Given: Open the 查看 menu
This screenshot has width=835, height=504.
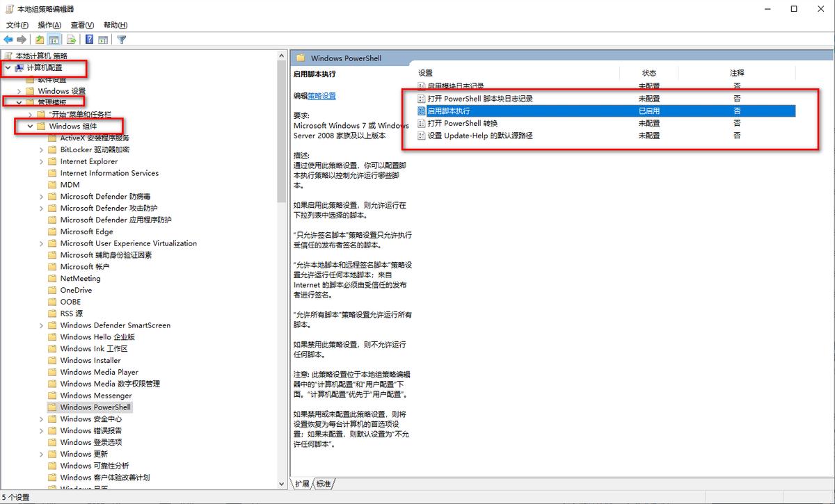Looking at the screenshot, I should click(81, 24).
